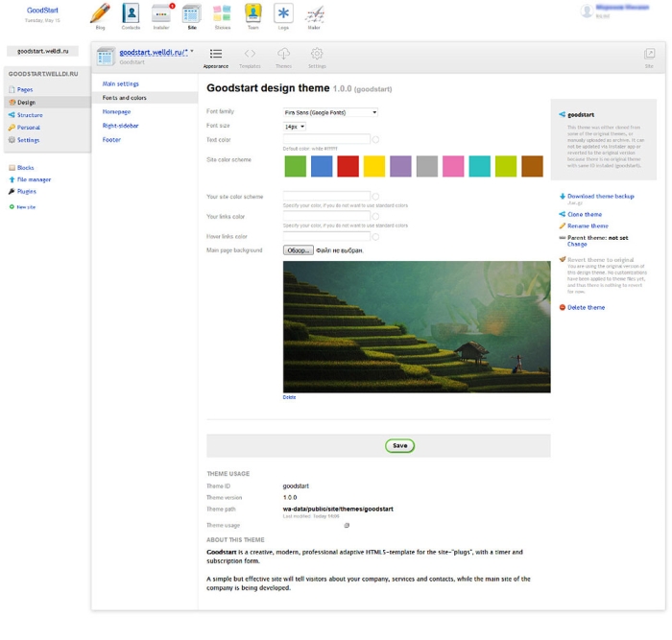Open the Settings tab in toolbar
Image resolution: width=672 pixels, height=640 pixels.
[x=317, y=57]
